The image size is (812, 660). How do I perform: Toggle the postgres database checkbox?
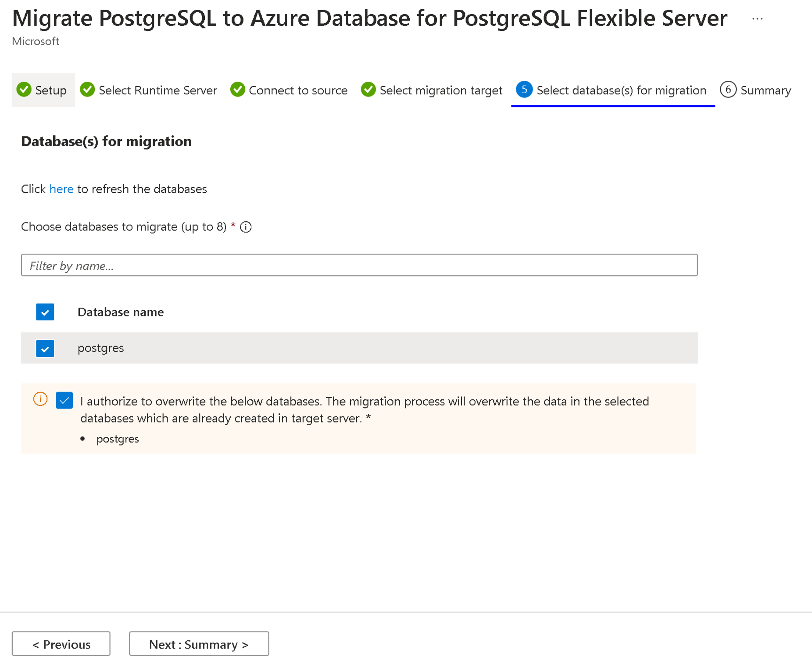coord(45,348)
